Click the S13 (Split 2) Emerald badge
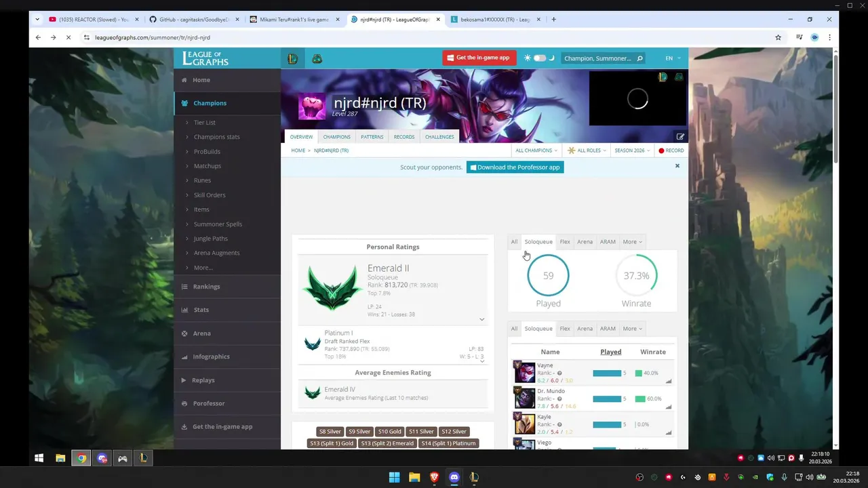 [x=387, y=443]
